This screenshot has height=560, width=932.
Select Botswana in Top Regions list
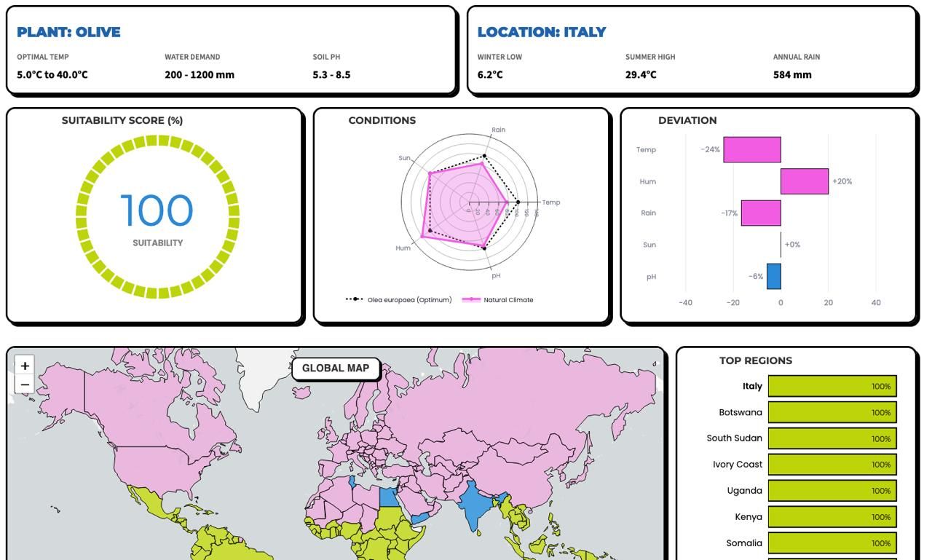(832, 412)
